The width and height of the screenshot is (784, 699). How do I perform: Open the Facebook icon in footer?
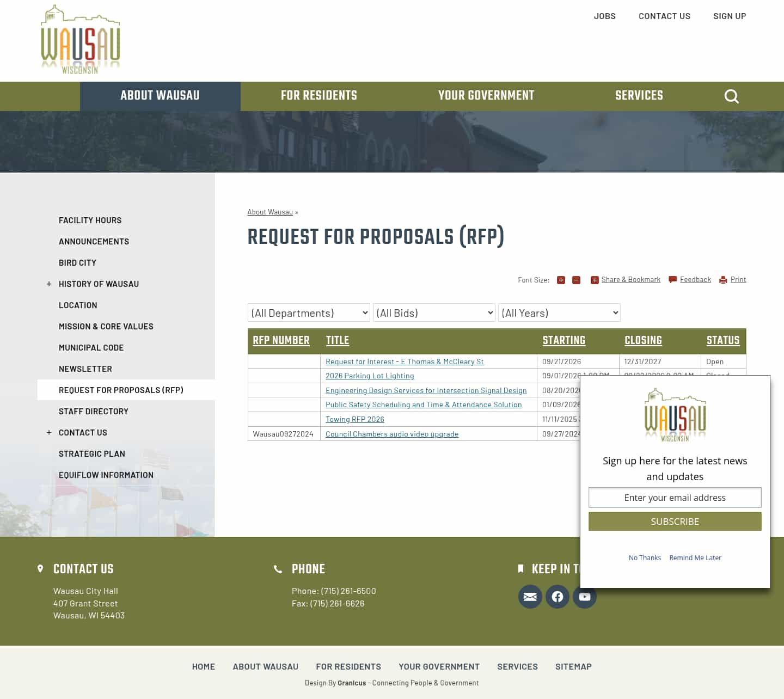click(x=557, y=597)
